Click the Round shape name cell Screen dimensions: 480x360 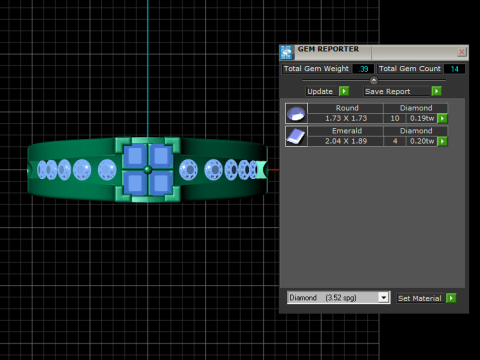tap(346, 108)
